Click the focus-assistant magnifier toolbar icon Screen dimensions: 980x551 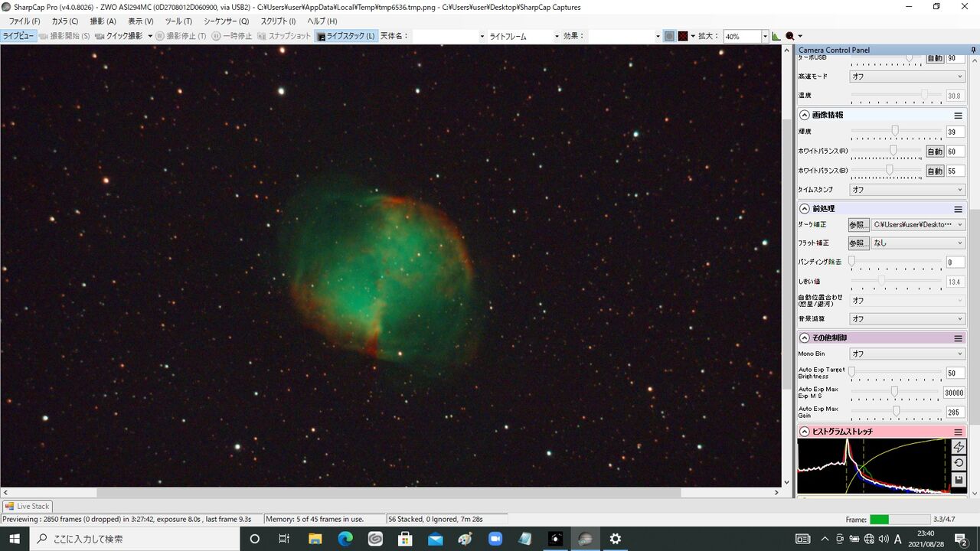click(x=789, y=36)
